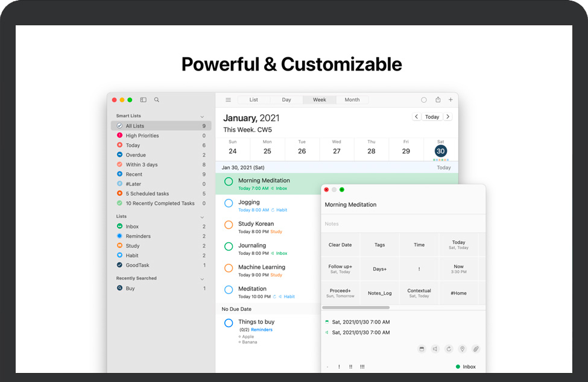Screen dimensions: 588x382
Task: Click the Follow up+ quick action
Action: tap(340, 269)
